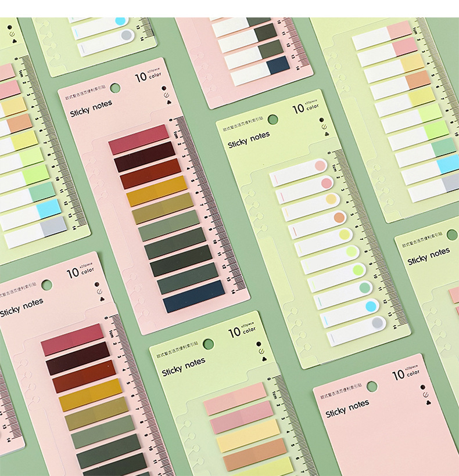Click "10 color" on the fully shown dark-tone pink card

(148, 75)
